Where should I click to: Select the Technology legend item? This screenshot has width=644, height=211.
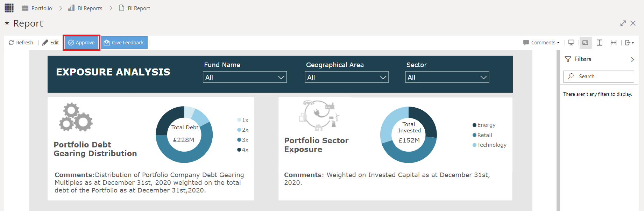489,145
